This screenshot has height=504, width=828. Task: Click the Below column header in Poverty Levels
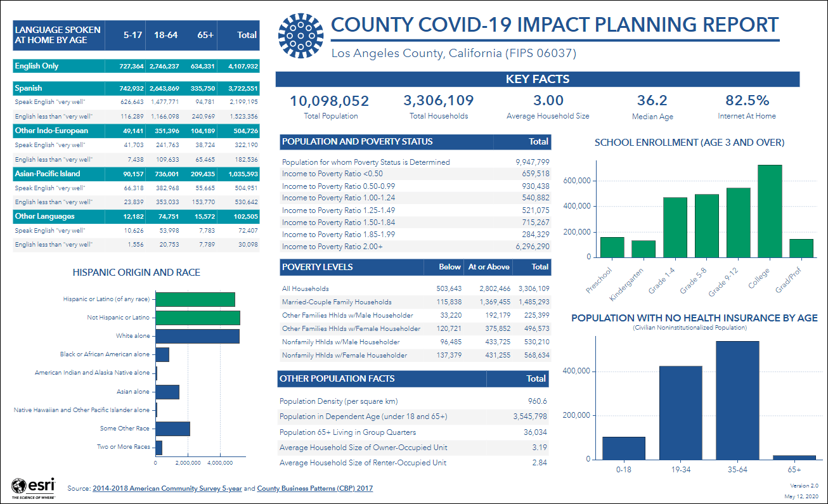point(450,267)
